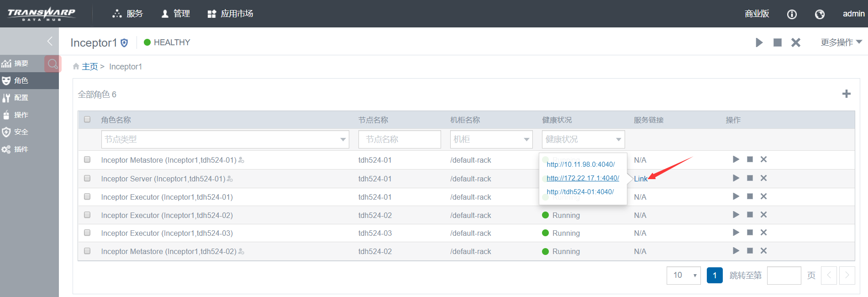Check Inceptor Metastore tdh524-02 row checkbox
This screenshot has width=868, height=297.
tap(87, 251)
